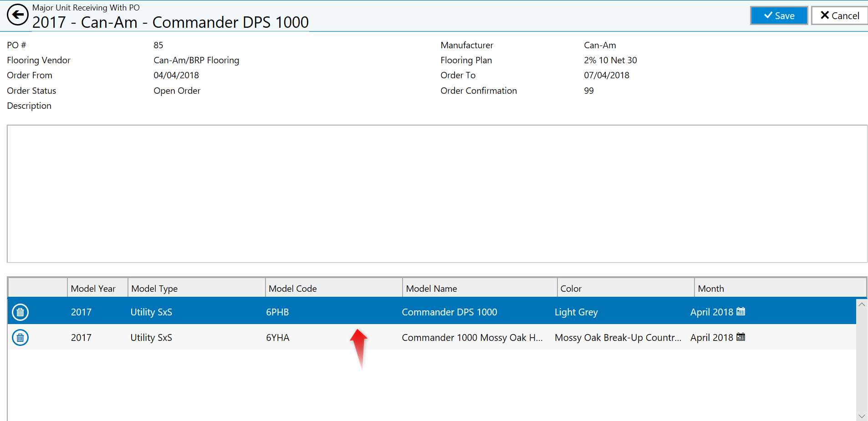Select Commander 1000 Mossy Oak model name
Image resolution: width=868 pixels, height=421 pixels.
tap(472, 338)
